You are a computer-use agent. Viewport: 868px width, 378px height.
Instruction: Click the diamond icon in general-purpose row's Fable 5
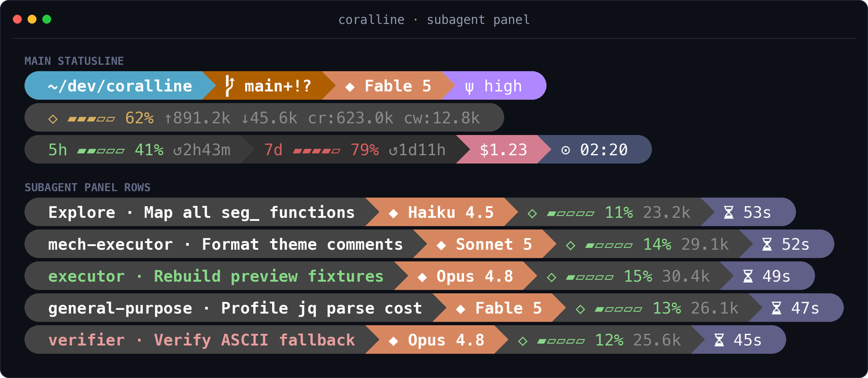click(x=460, y=309)
